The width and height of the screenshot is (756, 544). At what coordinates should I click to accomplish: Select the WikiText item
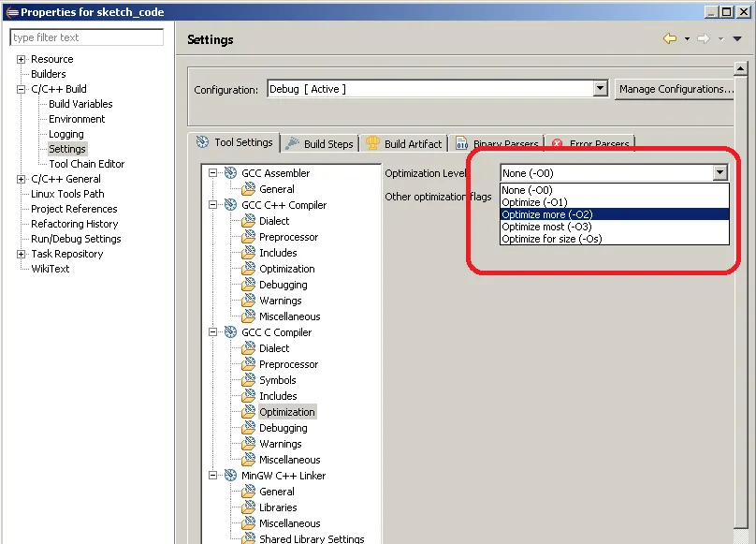pyautogui.click(x=51, y=269)
